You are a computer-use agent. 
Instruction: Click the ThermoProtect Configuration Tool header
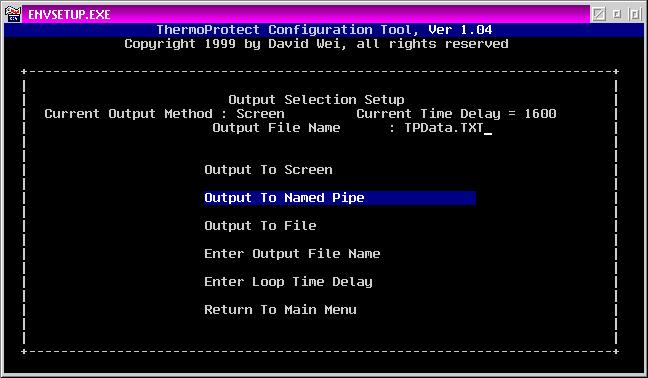(324, 30)
